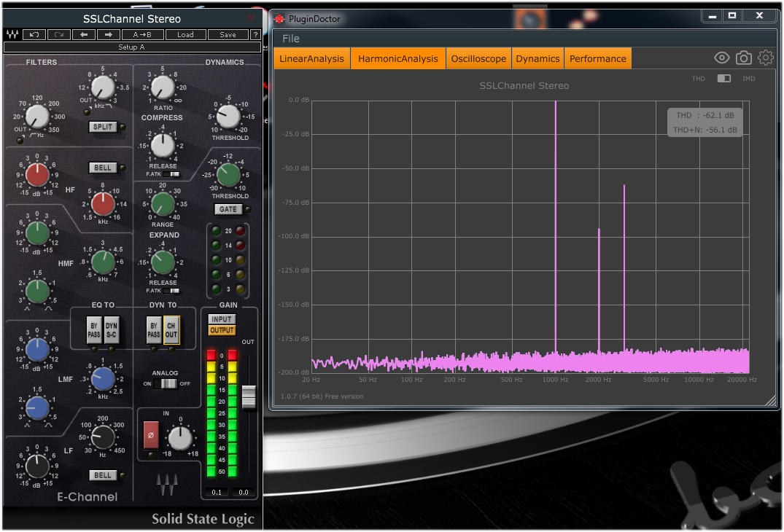Toggle compressor F.ATK switch
Image resolution: width=784 pixels, height=532 pixels.
(x=171, y=174)
